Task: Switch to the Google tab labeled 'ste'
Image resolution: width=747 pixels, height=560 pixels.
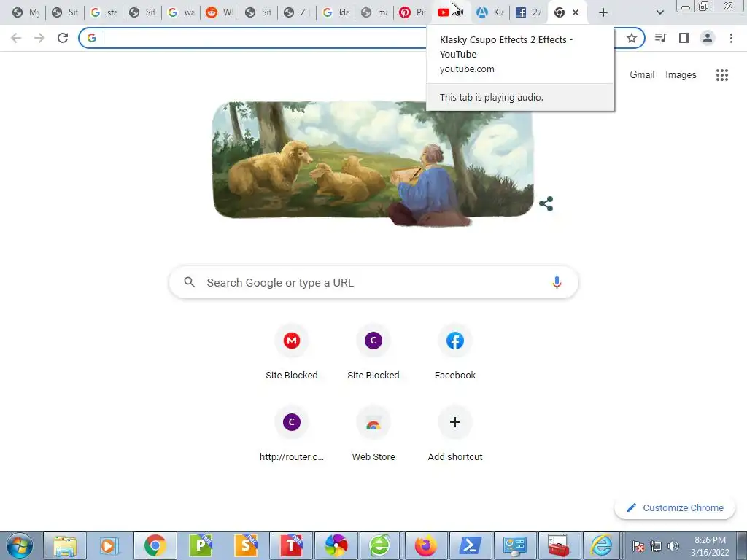Action: tap(104, 12)
